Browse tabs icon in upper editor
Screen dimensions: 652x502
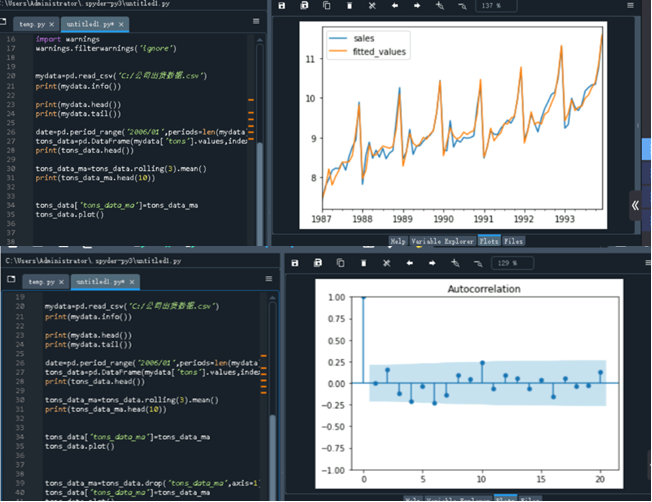click(x=2, y=21)
